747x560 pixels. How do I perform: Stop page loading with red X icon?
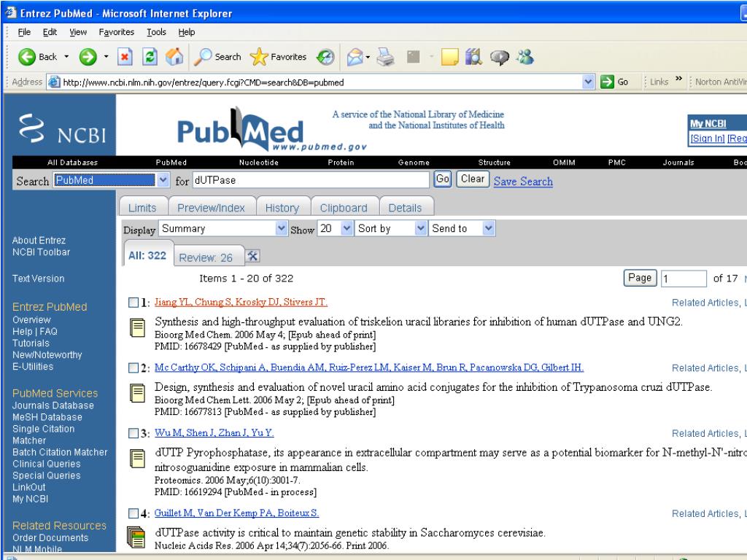125,57
